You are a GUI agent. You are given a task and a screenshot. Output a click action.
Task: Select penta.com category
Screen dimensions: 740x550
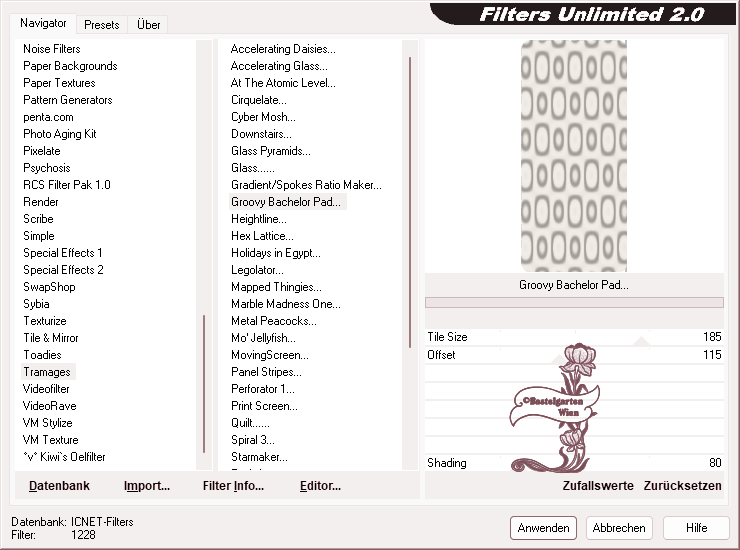click(49, 117)
